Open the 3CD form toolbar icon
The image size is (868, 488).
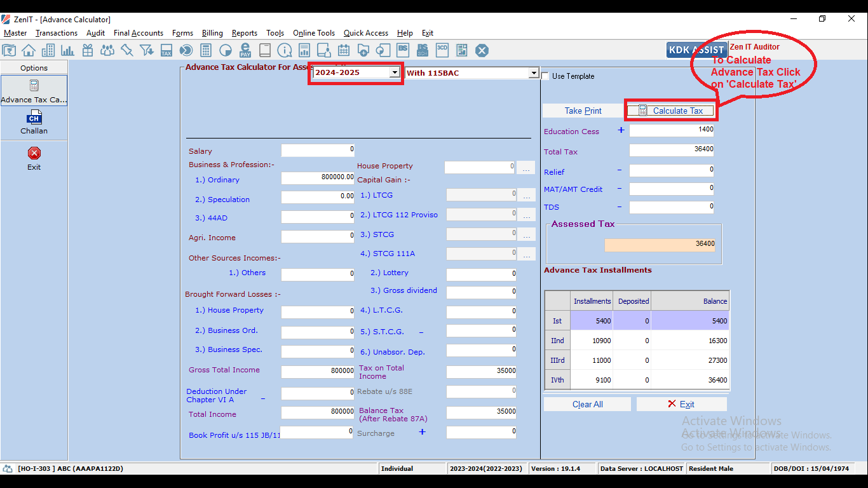(x=442, y=50)
